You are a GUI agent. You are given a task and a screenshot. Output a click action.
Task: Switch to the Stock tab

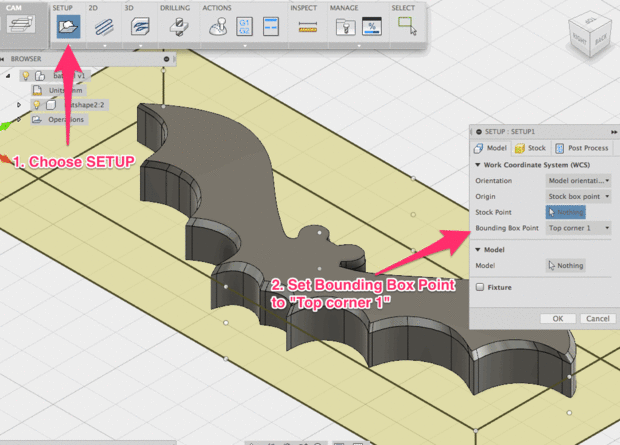click(x=532, y=148)
